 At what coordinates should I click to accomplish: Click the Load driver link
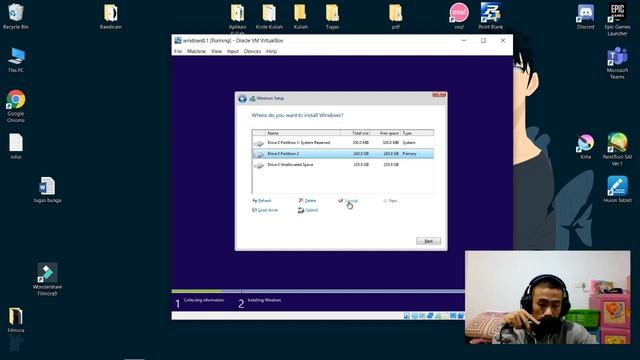265,210
